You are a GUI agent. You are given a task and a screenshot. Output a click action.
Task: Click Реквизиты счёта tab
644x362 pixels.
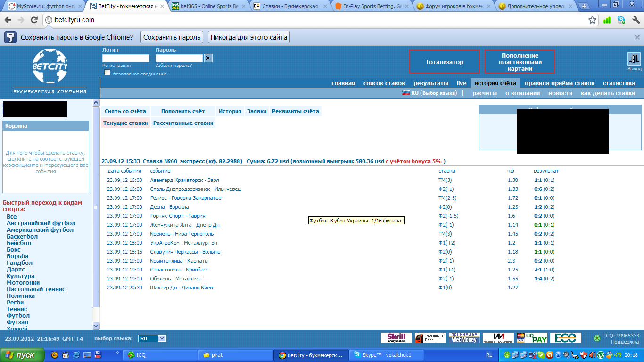296,111
